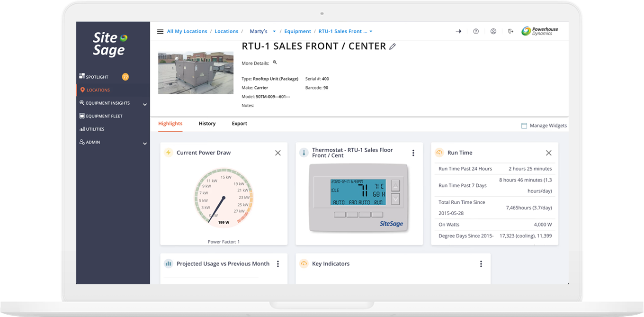
Task: Click the gauge icon on the Run Time widget
Action: 439,153
